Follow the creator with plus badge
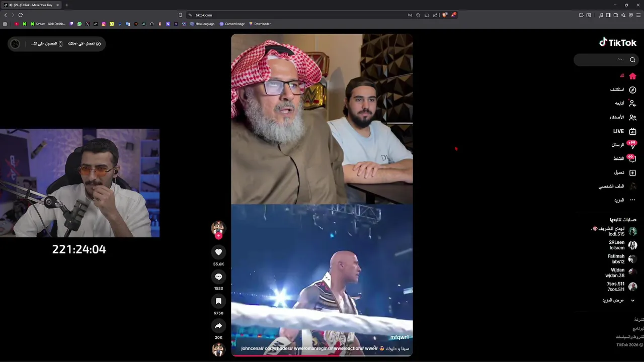The width and height of the screenshot is (644, 362). click(218, 236)
